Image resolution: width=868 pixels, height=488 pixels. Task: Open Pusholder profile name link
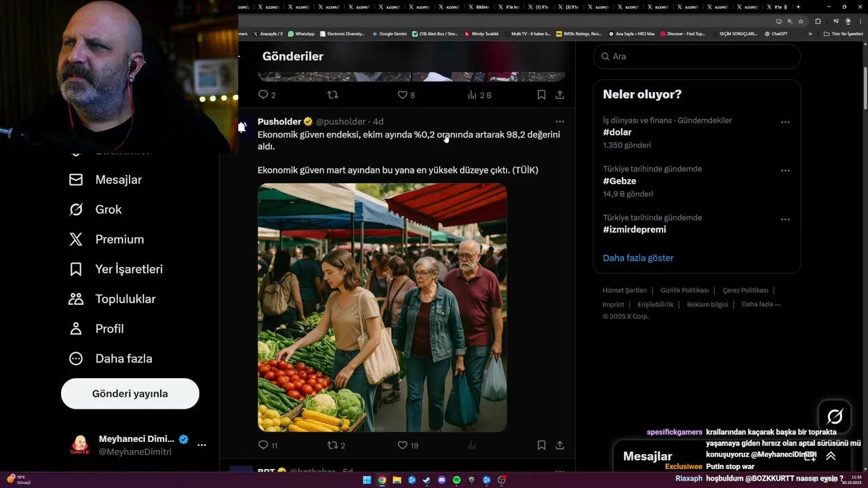tap(279, 121)
